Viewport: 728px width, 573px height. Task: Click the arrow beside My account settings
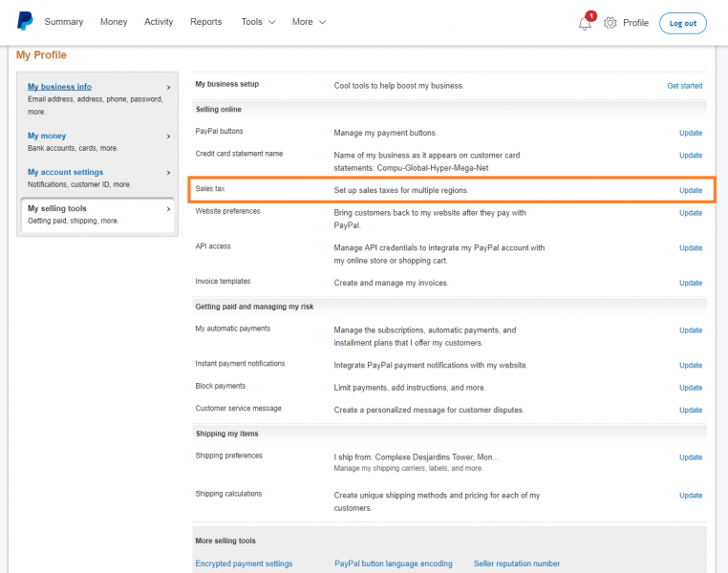(168, 173)
